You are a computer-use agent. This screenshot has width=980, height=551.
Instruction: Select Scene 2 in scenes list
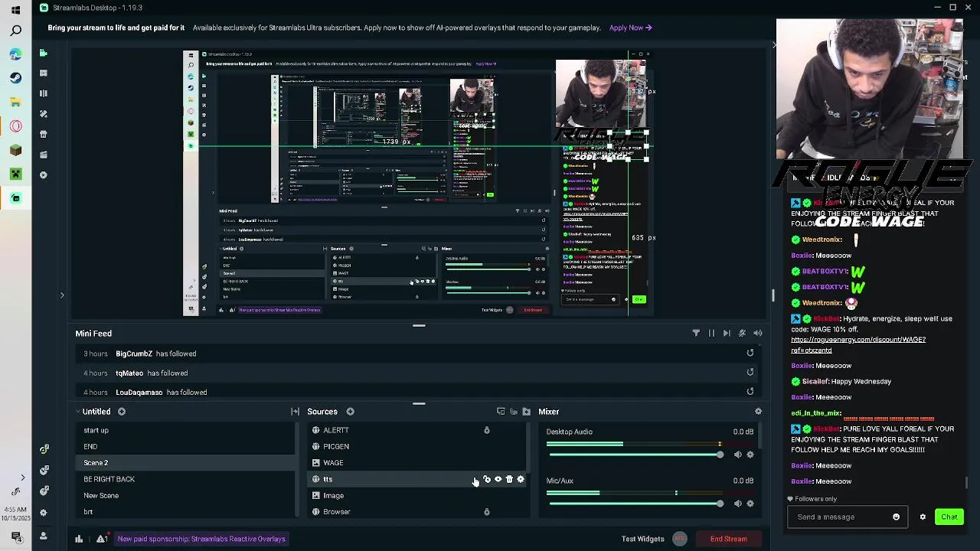tap(185, 463)
